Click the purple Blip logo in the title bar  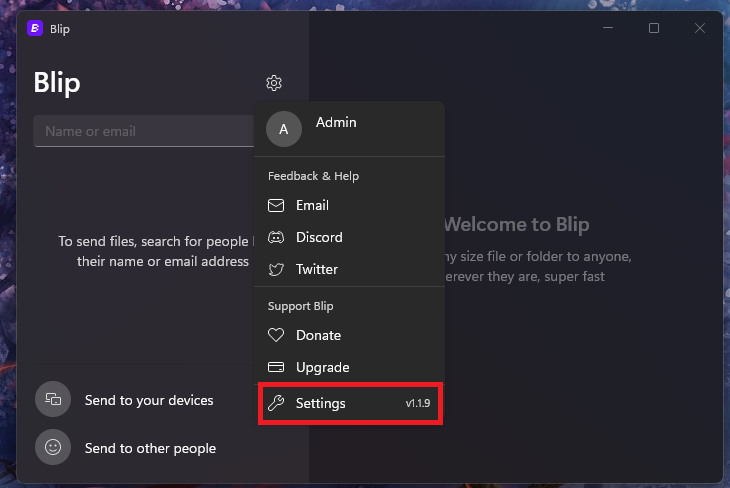click(x=35, y=29)
